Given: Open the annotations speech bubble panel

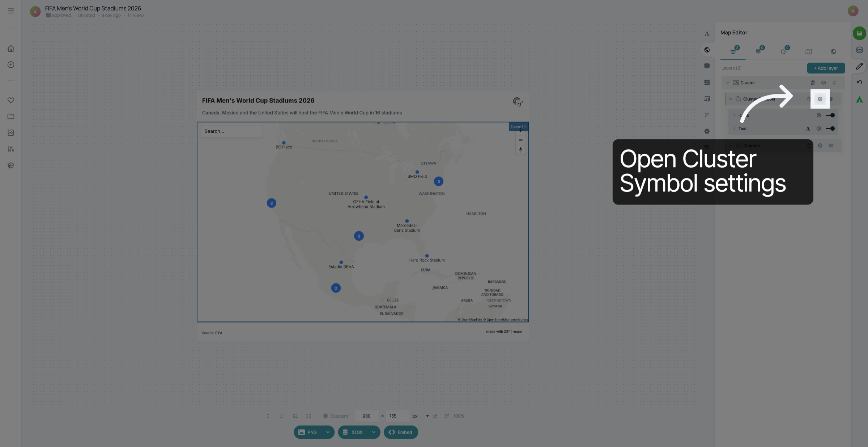Looking at the screenshot, I should pyautogui.click(x=707, y=66).
